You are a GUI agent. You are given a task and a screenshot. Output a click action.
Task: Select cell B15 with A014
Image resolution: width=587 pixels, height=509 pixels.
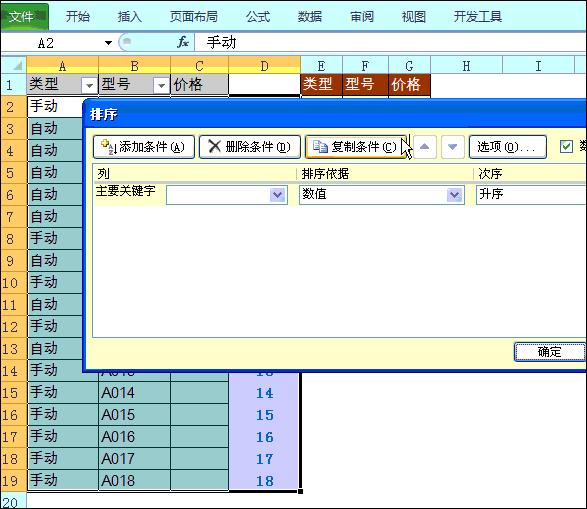click(134, 393)
